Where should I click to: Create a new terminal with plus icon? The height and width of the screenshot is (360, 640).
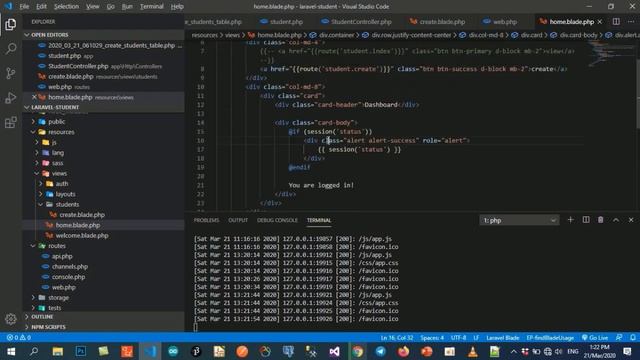point(571,220)
